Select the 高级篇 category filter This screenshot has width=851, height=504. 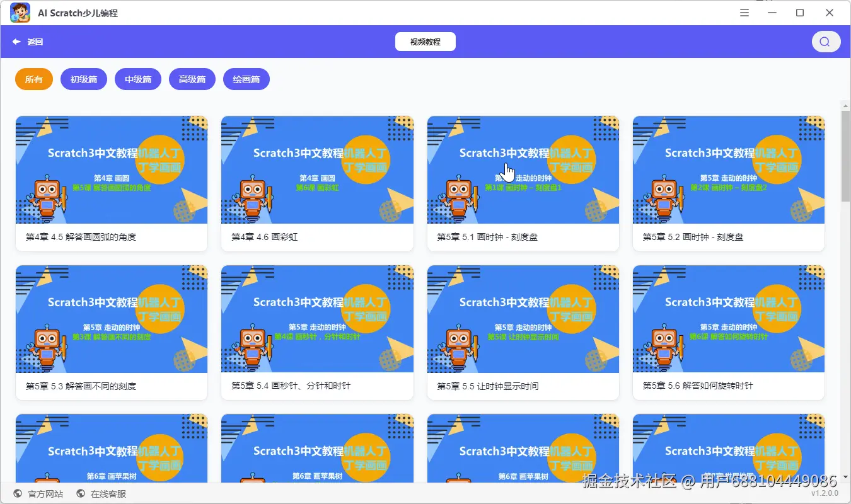192,79
